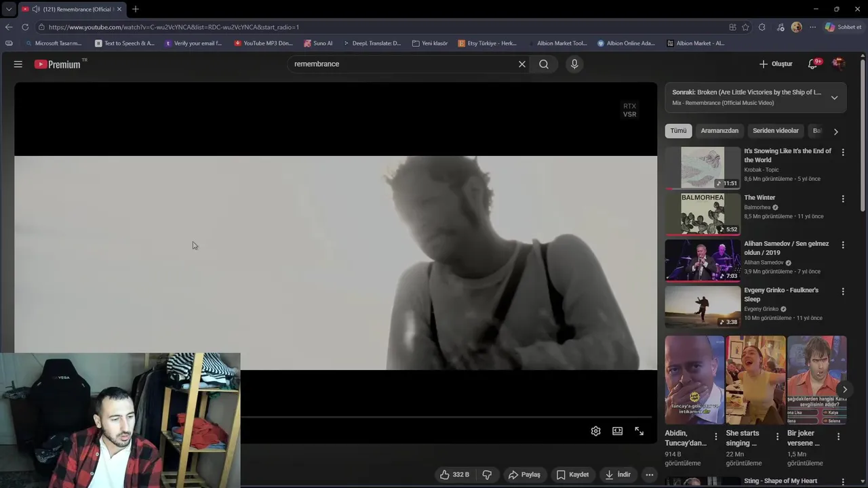Open Evgeny Grinko Faulkner's Sleep title
868x488 pixels.
(781, 294)
